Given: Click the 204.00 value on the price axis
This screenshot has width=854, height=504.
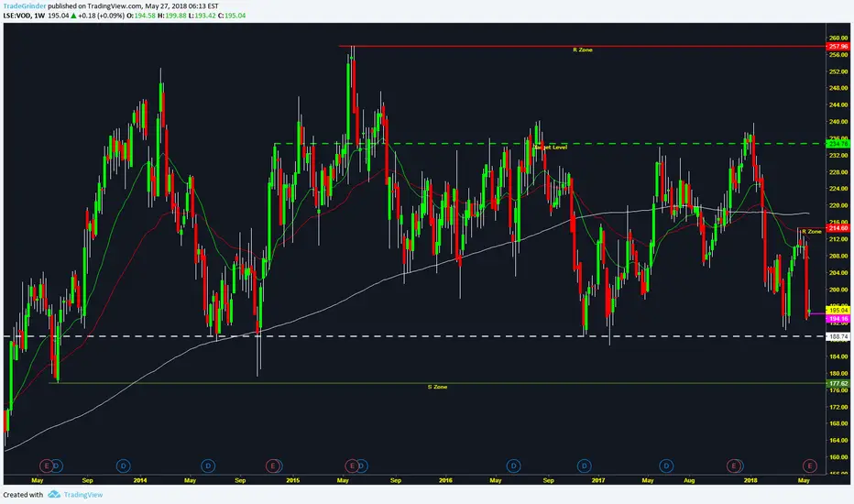Looking at the screenshot, I should pyautogui.click(x=838, y=273).
